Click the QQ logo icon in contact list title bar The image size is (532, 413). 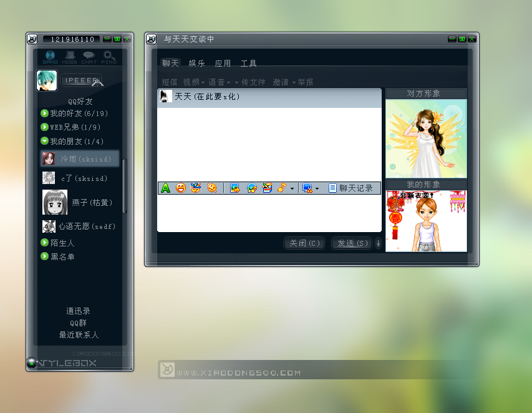[x=32, y=39]
